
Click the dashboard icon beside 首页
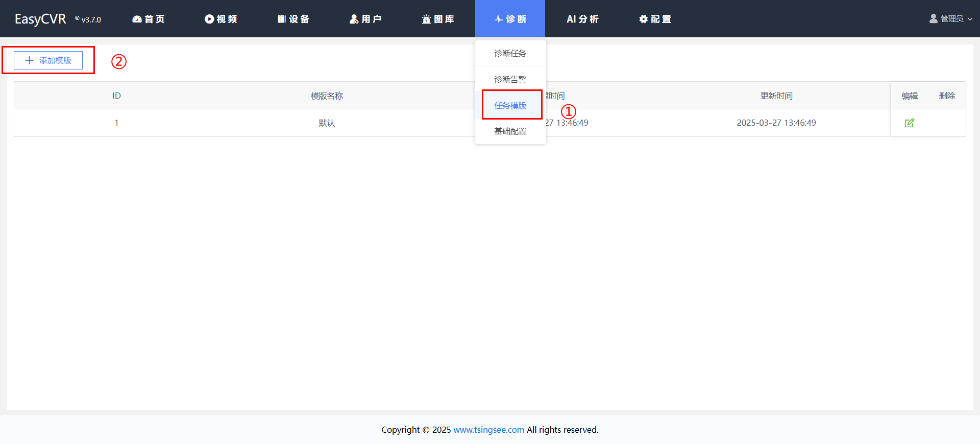point(137,19)
